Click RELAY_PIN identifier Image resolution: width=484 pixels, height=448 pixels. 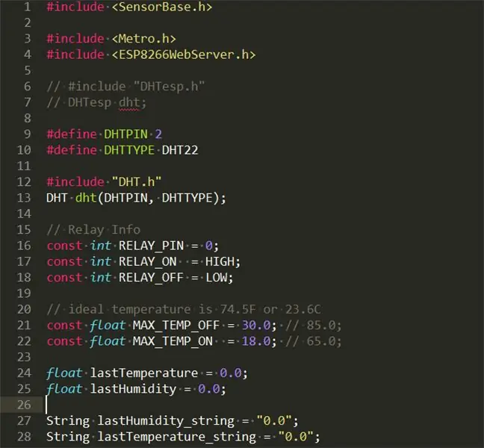tap(151, 246)
